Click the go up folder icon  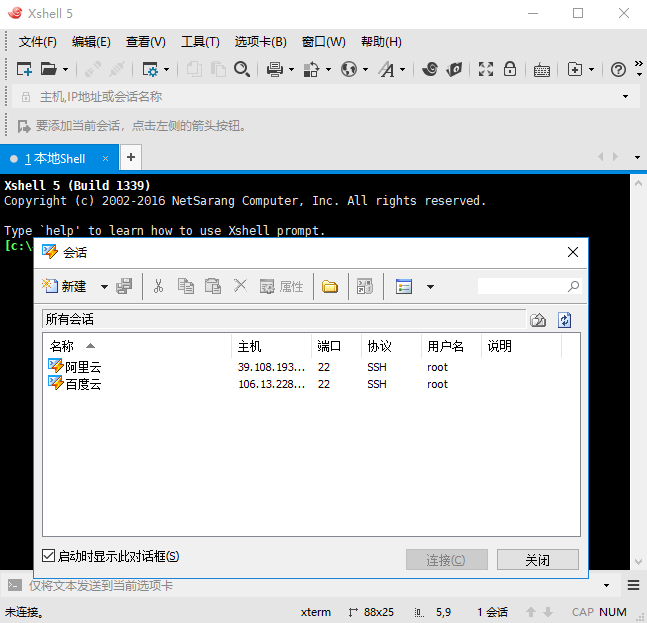click(x=538, y=320)
